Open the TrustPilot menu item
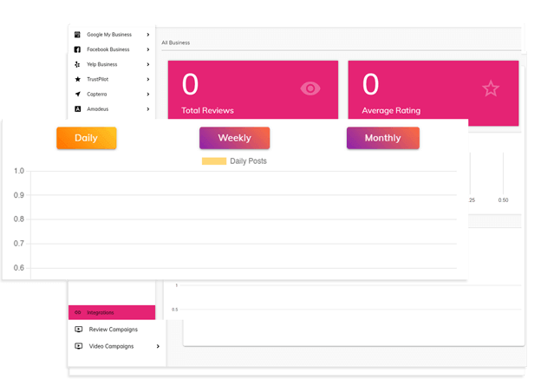 [112, 79]
